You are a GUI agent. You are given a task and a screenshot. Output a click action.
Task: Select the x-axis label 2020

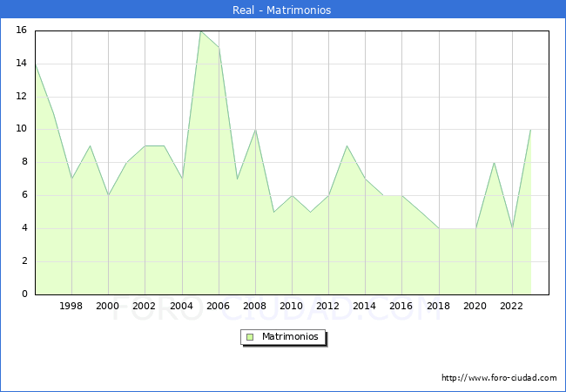475,306
